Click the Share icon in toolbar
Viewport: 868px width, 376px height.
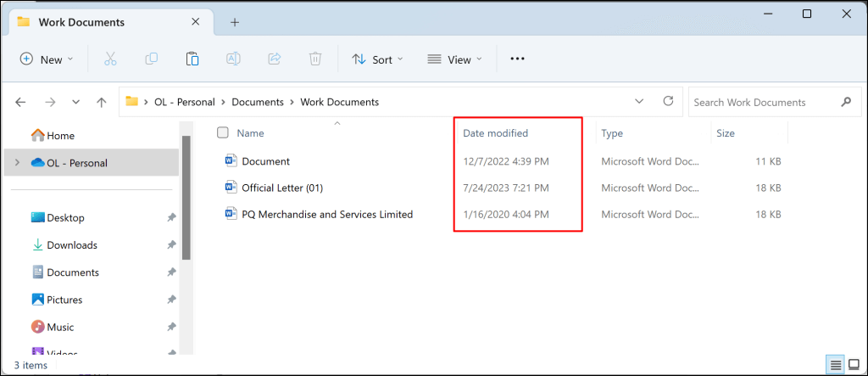(x=275, y=59)
